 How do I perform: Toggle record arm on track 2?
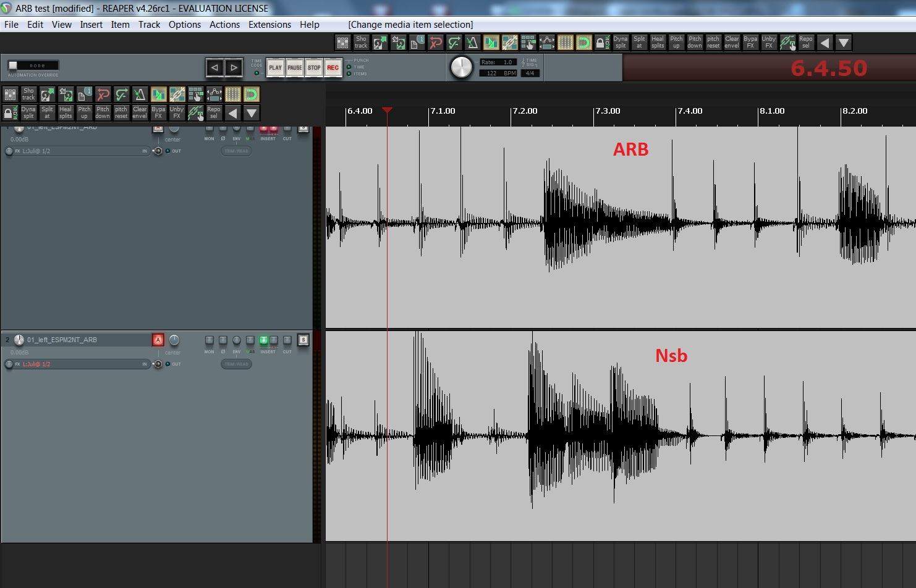(x=158, y=340)
